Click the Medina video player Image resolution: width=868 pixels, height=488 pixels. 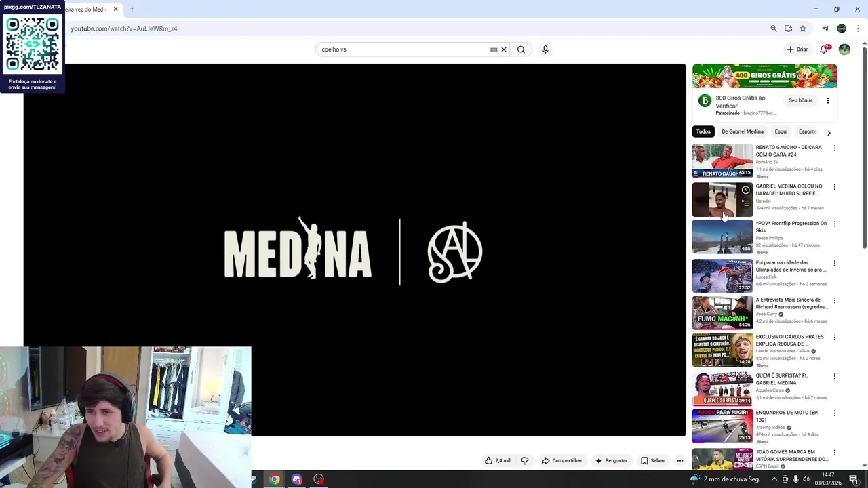[x=355, y=250]
